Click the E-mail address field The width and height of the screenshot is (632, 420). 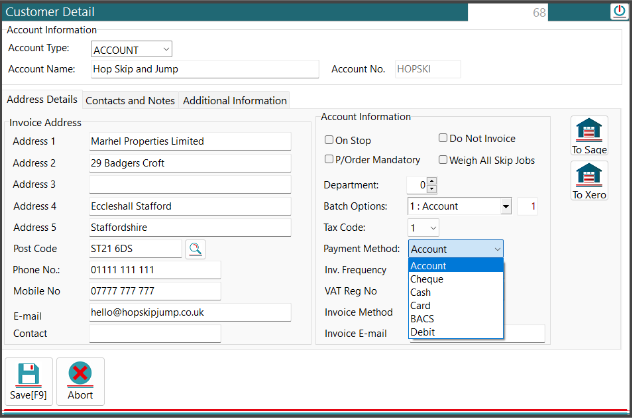pyautogui.click(x=189, y=312)
